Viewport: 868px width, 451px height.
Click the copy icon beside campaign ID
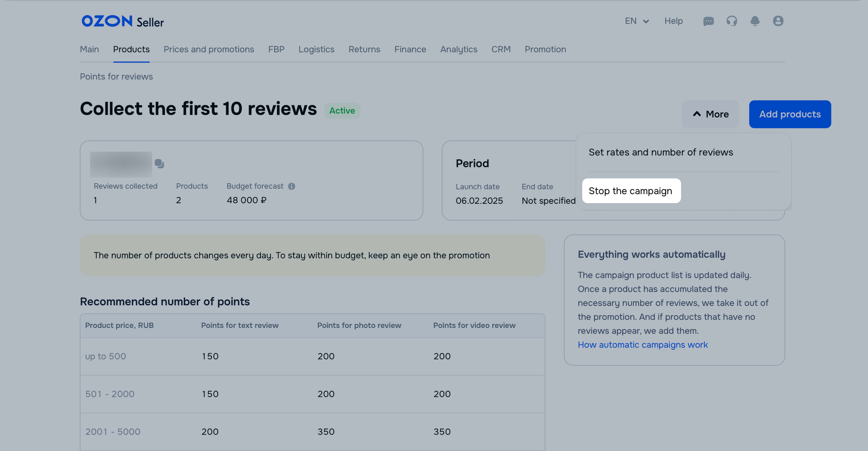point(159,164)
